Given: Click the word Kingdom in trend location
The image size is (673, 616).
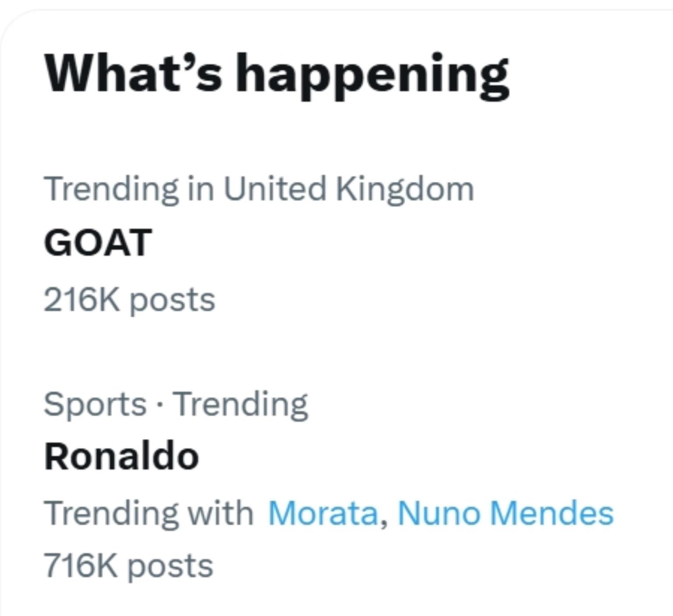Looking at the screenshot, I should (x=405, y=189).
